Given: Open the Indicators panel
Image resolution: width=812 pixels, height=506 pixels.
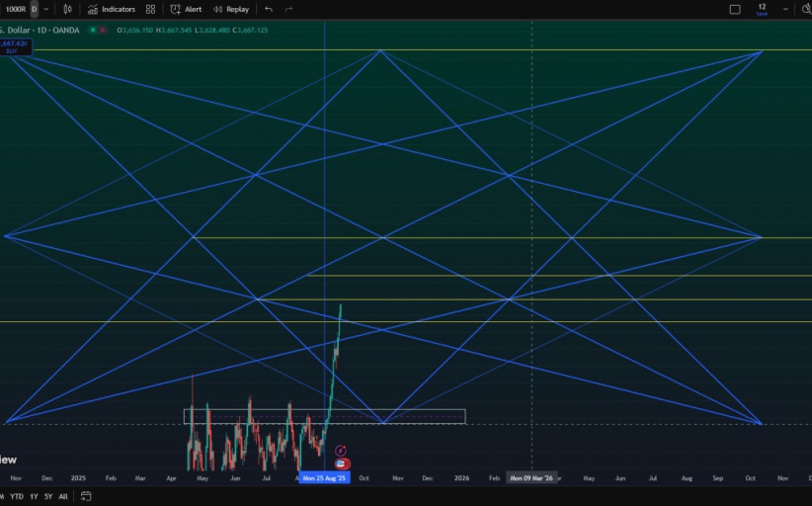Looking at the screenshot, I should [112, 9].
